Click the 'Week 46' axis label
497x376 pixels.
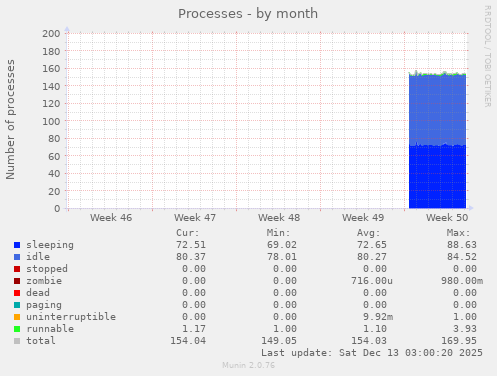pyautogui.click(x=111, y=218)
